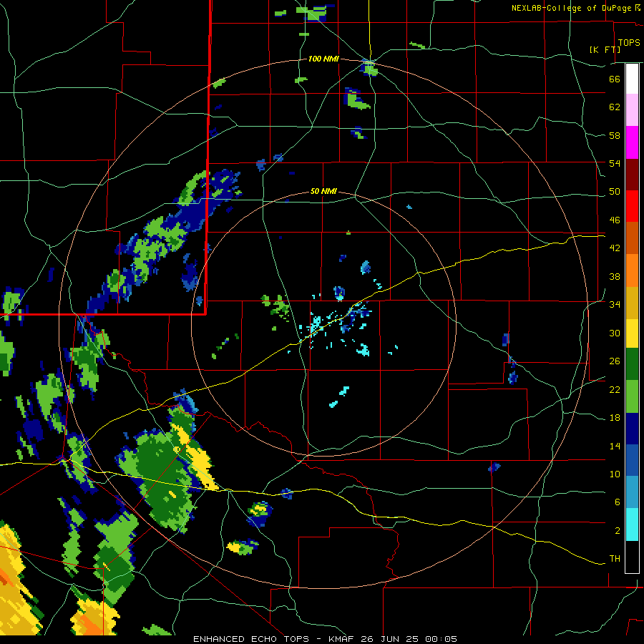Click the black swatch at the bottom of the legend
The width and height of the screenshot is (644, 644).
[632, 557]
